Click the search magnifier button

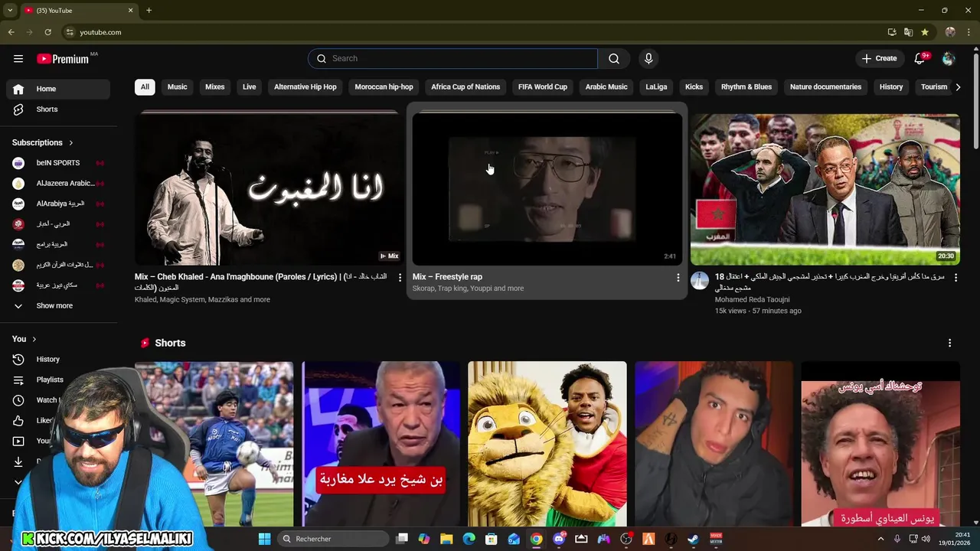pos(614,59)
